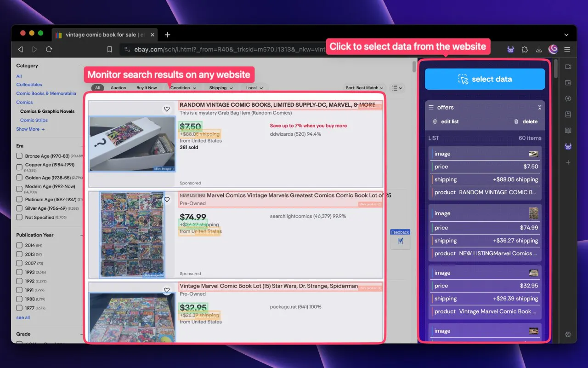
Task: Select the Buy It Now filter tab
Action: (147, 88)
